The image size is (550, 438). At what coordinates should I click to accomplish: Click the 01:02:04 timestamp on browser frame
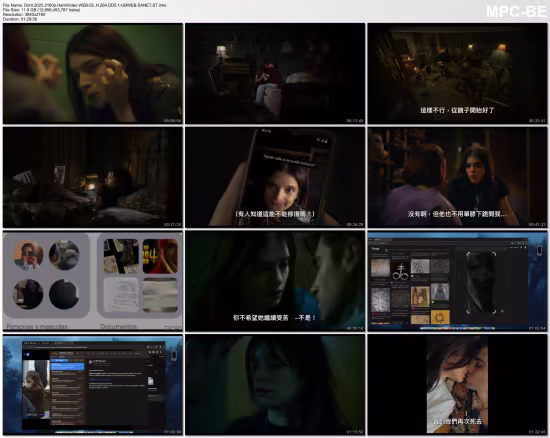(x=537, y=328)
